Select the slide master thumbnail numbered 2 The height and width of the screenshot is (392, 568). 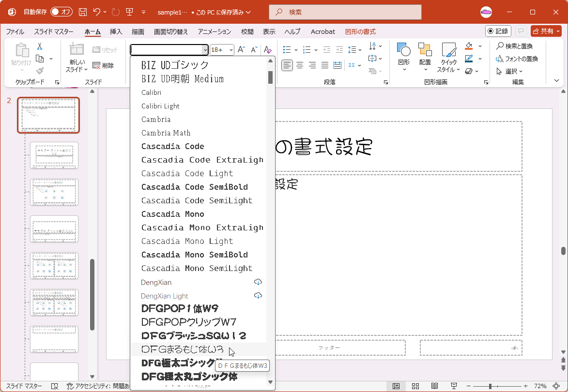[x=48, y=115]
